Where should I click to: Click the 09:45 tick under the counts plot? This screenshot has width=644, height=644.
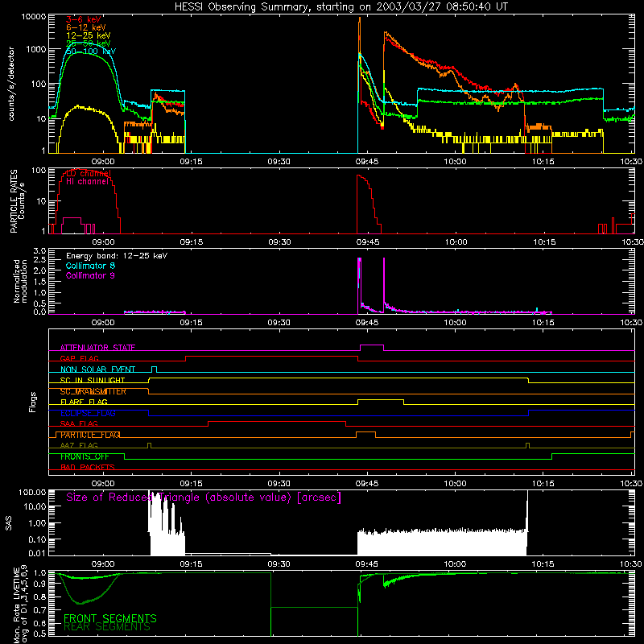[367, 162]
